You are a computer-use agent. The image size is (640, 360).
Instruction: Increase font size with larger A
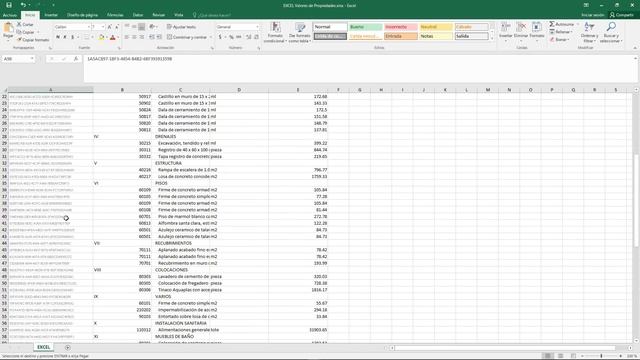pyautogui.click(x=109, y=27)
